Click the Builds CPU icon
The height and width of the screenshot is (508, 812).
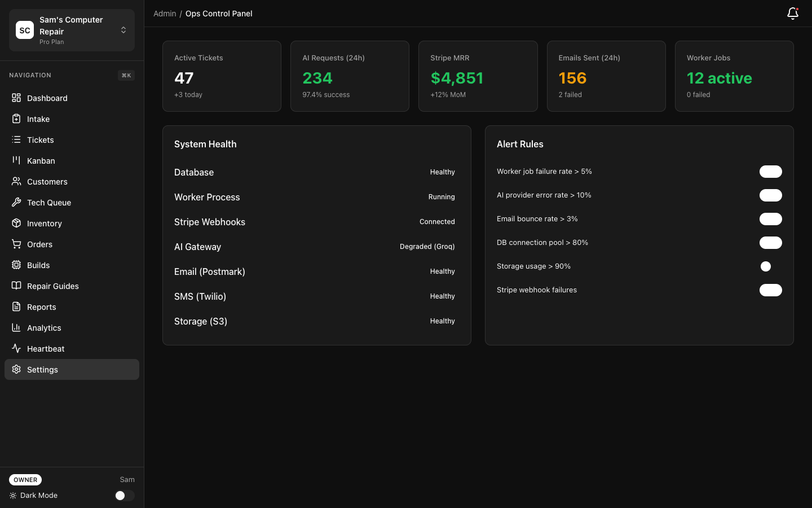tap(16, 265)
